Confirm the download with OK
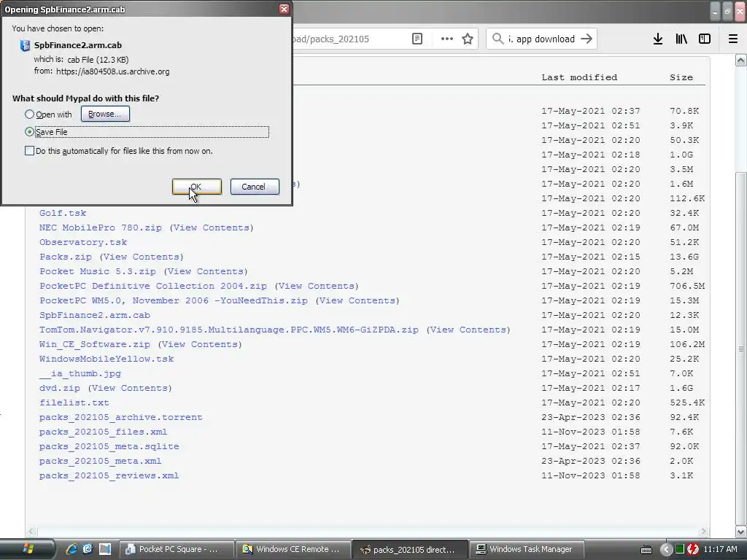This screenshot has width=747, height=560. point(197,187)
